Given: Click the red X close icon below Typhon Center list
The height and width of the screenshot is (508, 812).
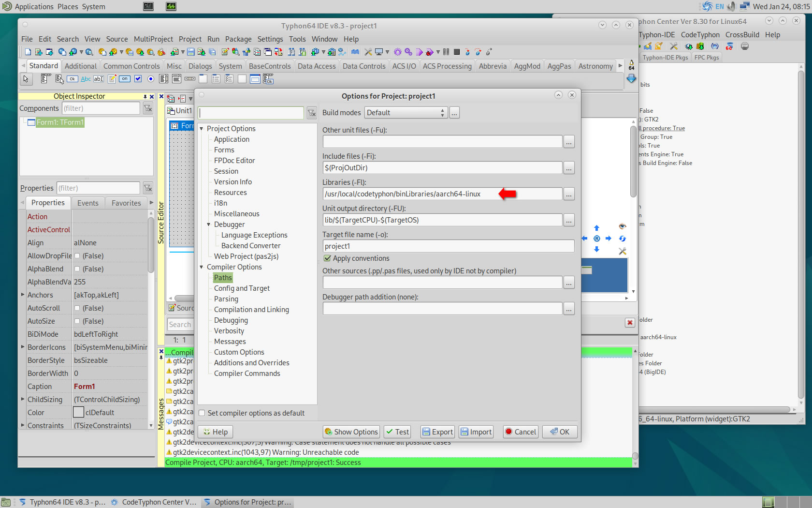Looking at the screenshot, I should (630, 322).
